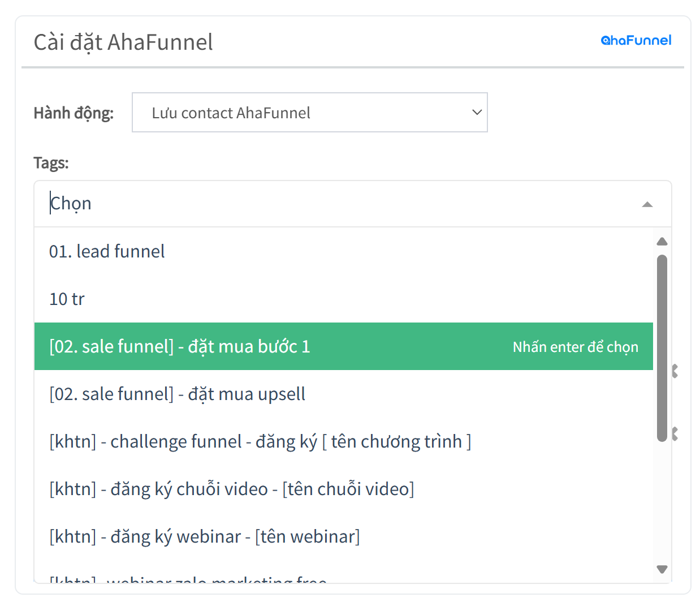The image size is (700, 606).
Task: Select '[khtn] - đăng ký chuỗi video' tag
Action: [x=344, y=489]
